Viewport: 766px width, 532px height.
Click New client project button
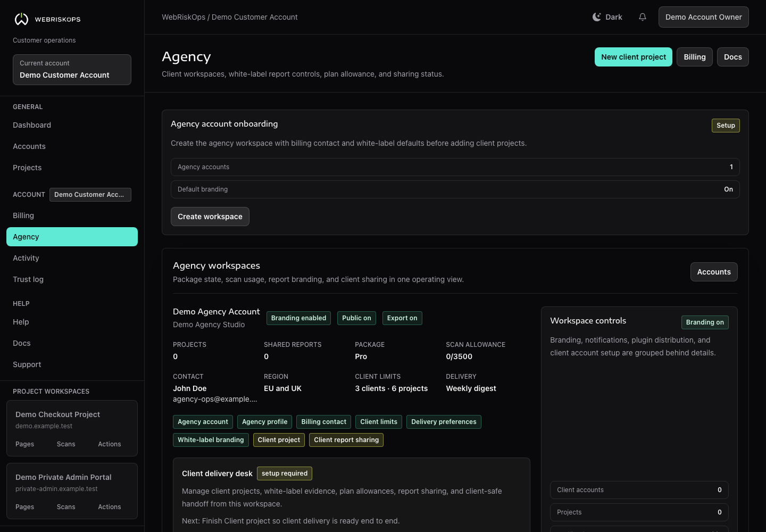coord(634,57)
